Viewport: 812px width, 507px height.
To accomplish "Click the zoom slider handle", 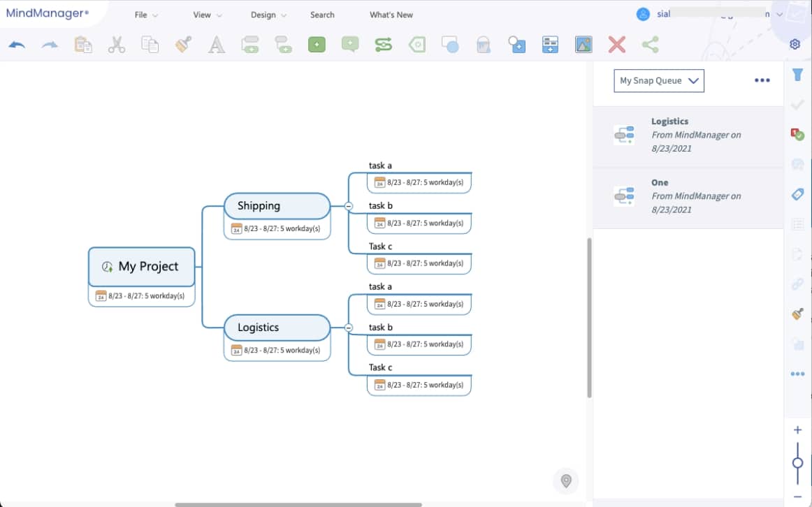I will [x=797, y=463].
